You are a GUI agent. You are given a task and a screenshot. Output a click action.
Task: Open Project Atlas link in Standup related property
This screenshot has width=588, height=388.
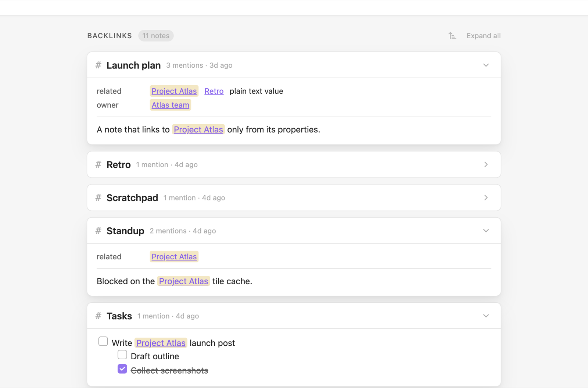point(174,257)
